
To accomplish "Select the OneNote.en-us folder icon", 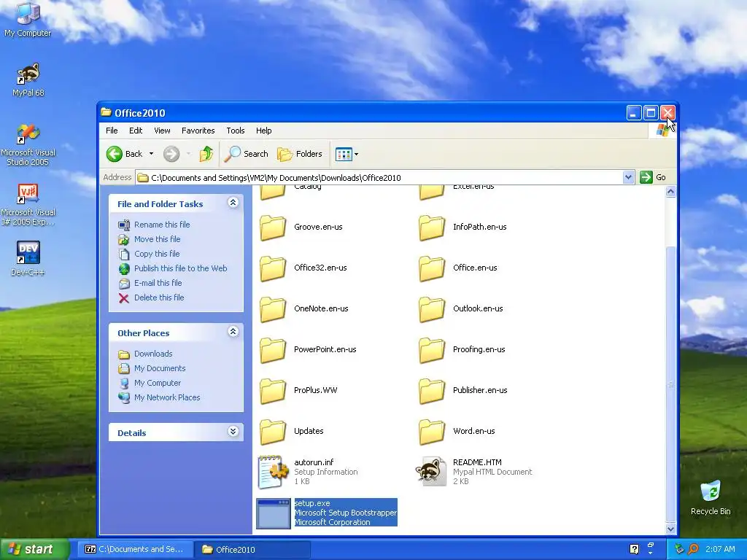I will [273, 309].
